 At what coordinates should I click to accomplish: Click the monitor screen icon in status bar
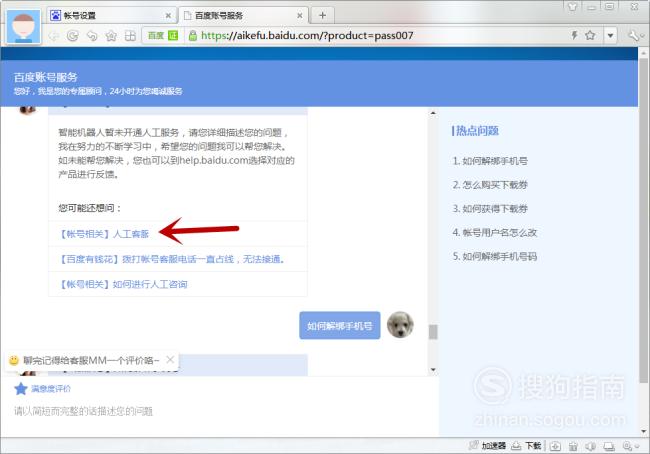point(609,446)
